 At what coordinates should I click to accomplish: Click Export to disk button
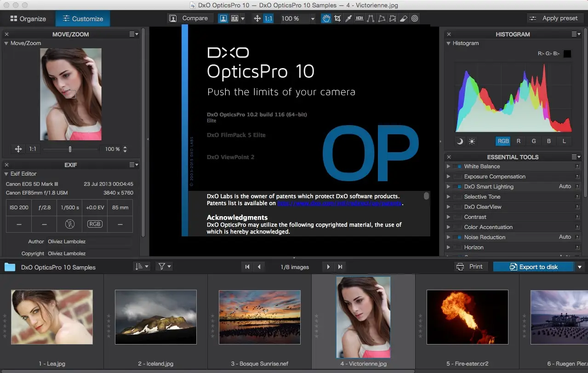point(533,267)
